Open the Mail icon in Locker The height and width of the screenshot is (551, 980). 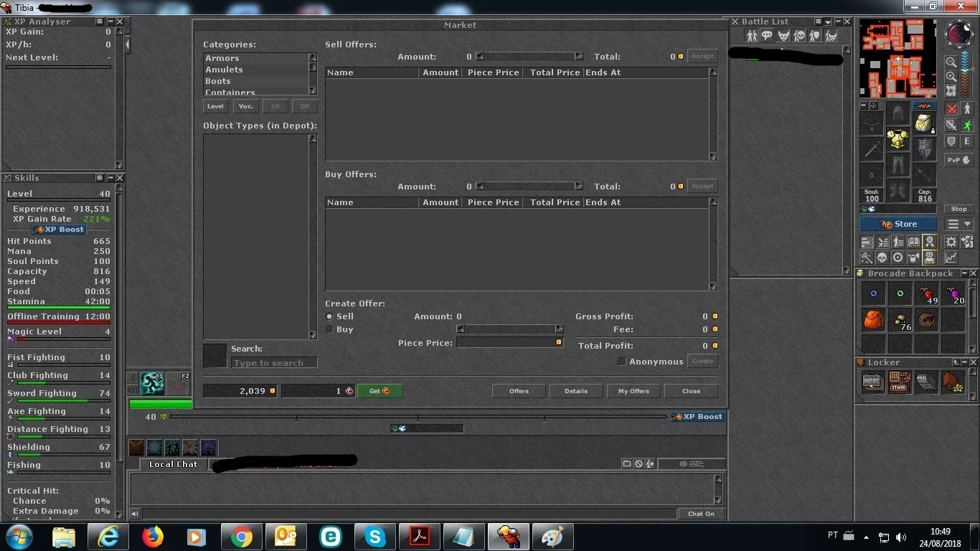click(x=926, y=382)
